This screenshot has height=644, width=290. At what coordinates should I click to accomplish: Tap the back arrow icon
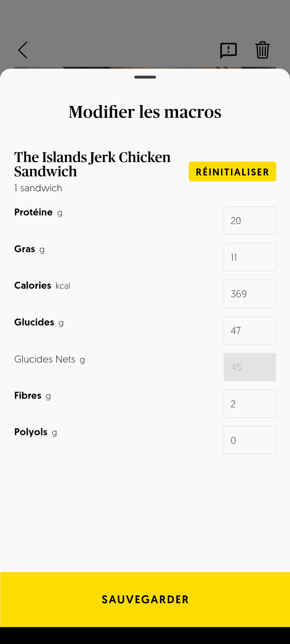(x=23, y=50)
